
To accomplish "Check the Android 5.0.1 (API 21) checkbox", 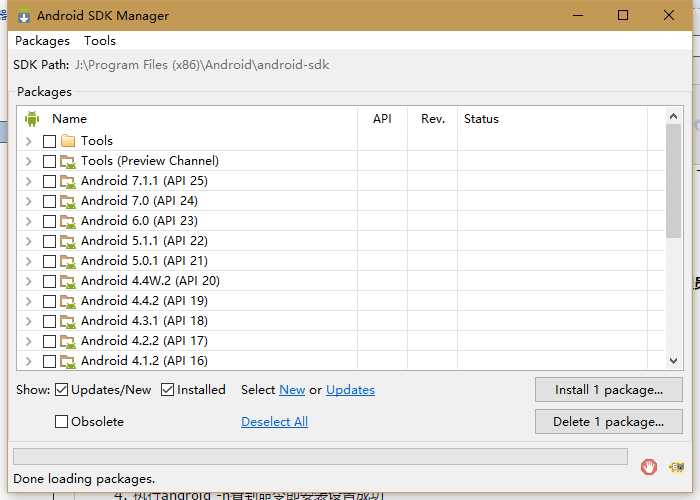I will point(49,262).
